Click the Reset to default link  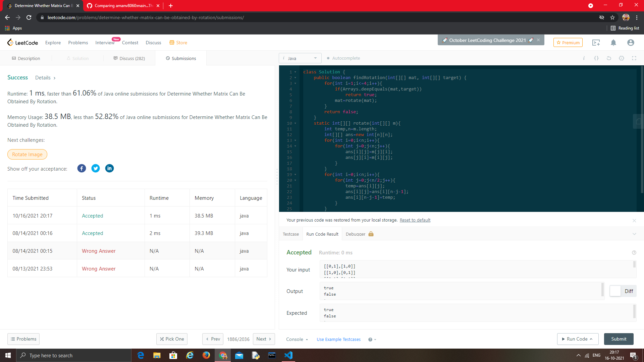pyautogui.click(x=415, y=220)
